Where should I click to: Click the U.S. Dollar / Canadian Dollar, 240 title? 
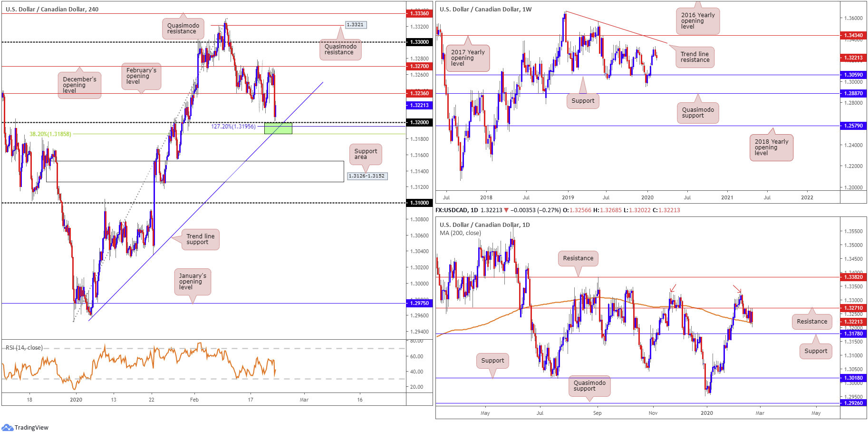52,9
